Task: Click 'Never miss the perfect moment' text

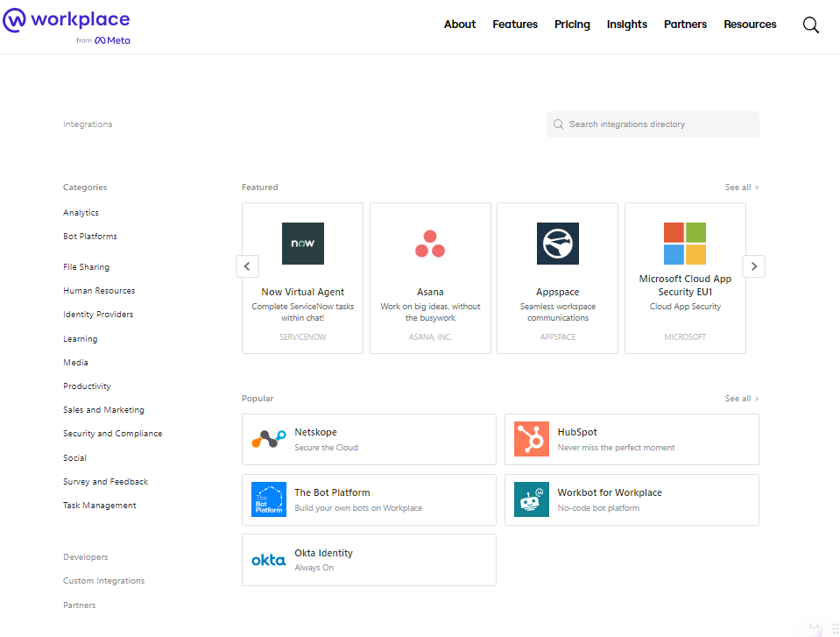Action: (616, 448)
